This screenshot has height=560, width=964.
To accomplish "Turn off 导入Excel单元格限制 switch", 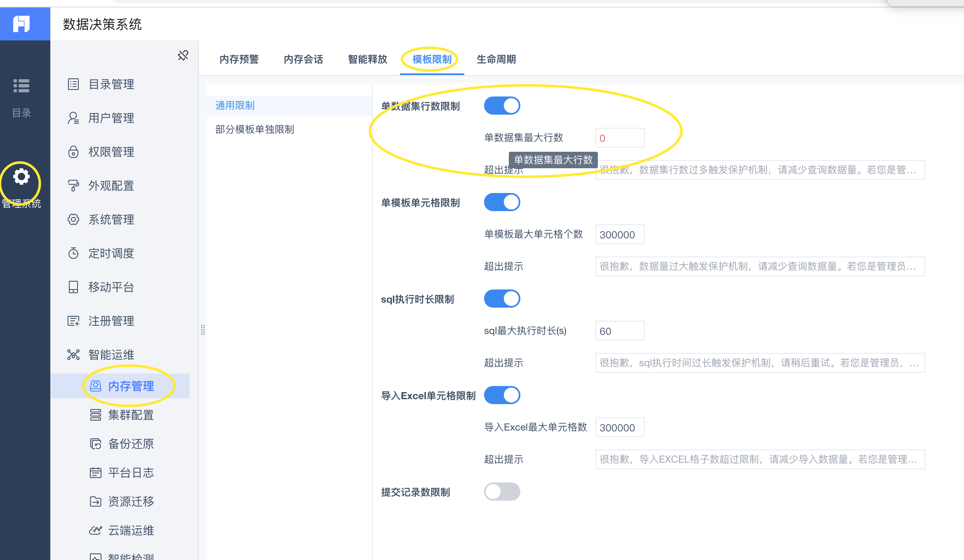I will pos(502,395).
